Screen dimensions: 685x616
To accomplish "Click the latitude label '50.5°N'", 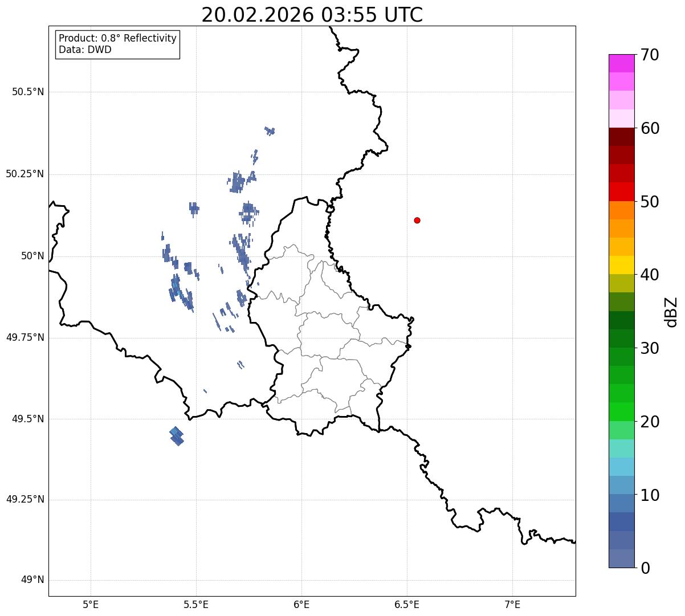I will coord(27,92).
